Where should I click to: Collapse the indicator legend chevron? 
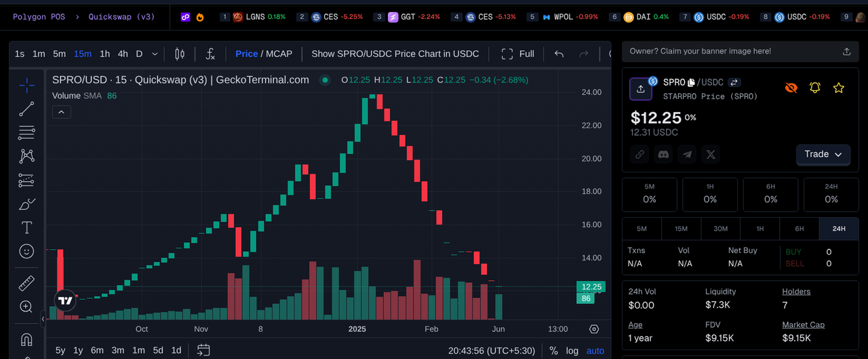coord(61,112)
